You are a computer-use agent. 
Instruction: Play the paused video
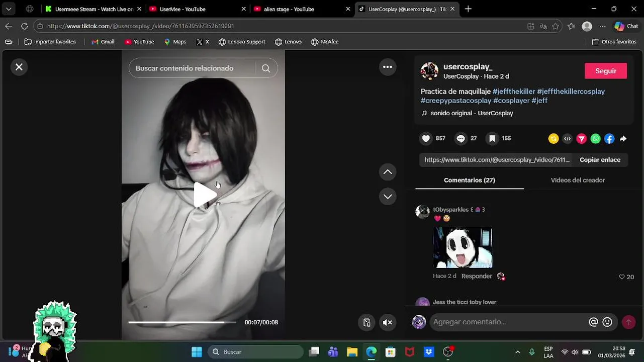[x=204, y=195]
